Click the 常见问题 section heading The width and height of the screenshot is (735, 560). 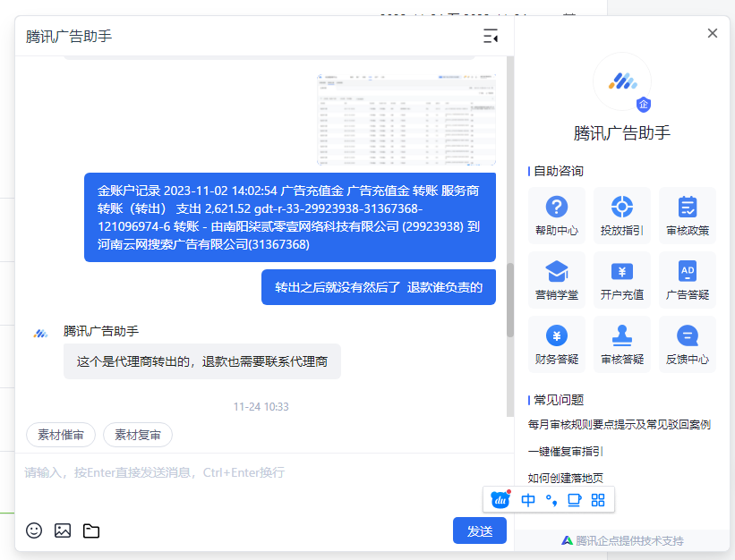[x=559, y=400]
